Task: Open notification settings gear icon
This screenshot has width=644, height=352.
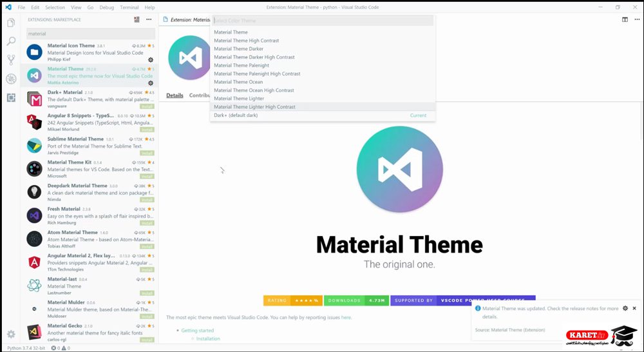Action: coord(625,308)
